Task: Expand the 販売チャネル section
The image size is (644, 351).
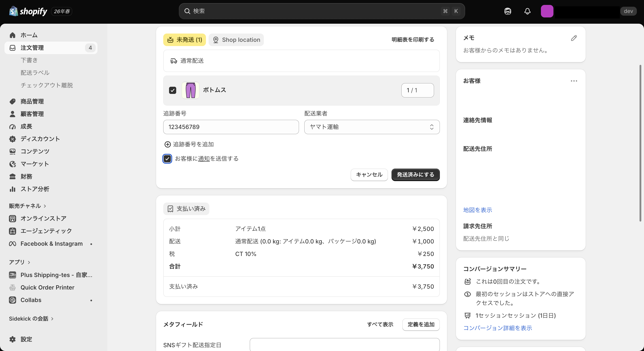Action: 28,206
